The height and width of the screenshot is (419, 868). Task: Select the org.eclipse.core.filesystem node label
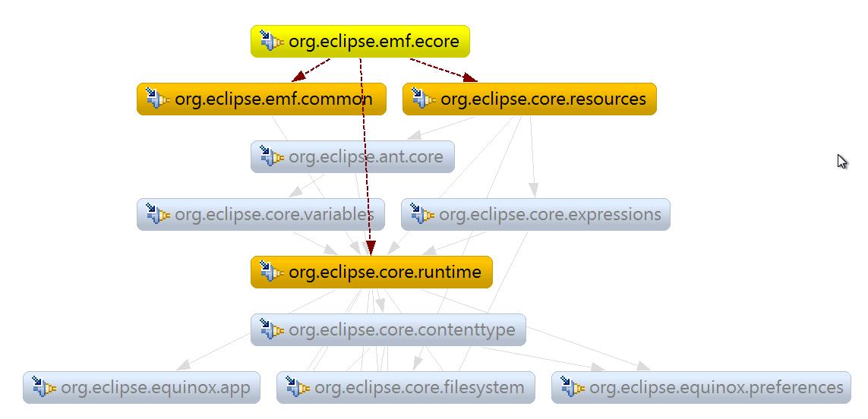[419, 388]
